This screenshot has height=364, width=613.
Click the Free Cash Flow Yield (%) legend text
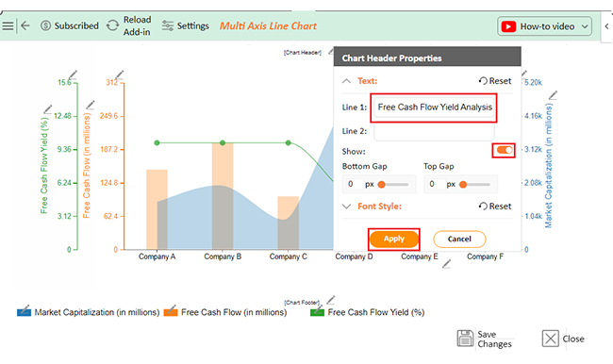pyautogui.click(x=376, y=312)
